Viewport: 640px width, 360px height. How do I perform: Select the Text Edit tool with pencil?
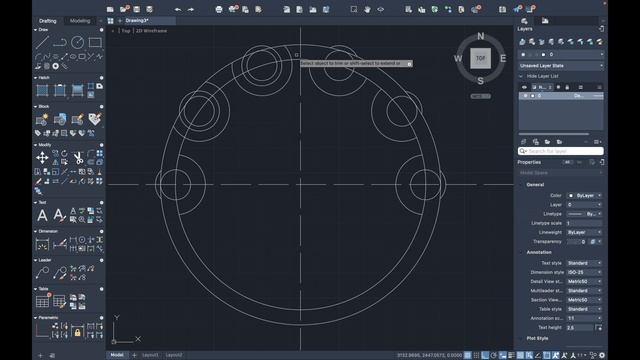tap(60, 215)
